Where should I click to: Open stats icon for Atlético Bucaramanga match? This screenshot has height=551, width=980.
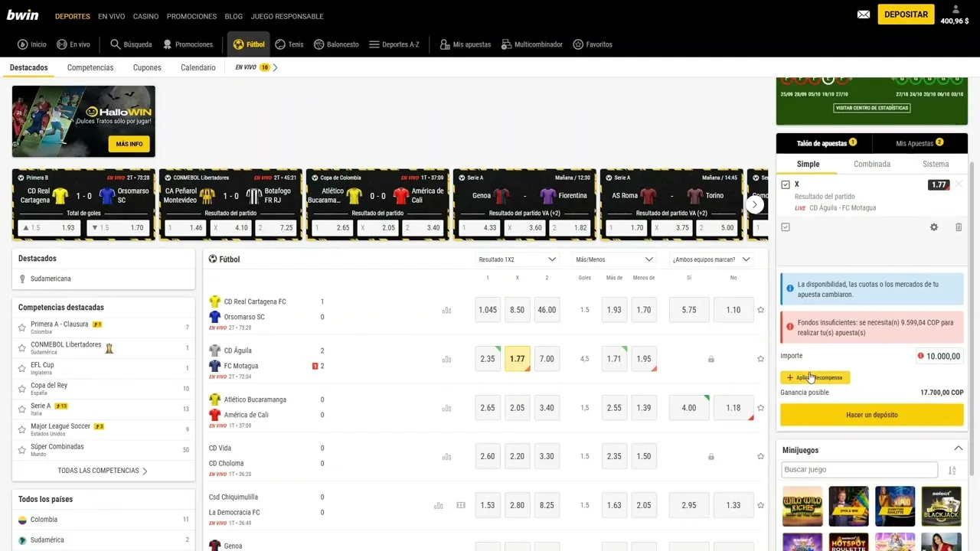tap(446, 408)
